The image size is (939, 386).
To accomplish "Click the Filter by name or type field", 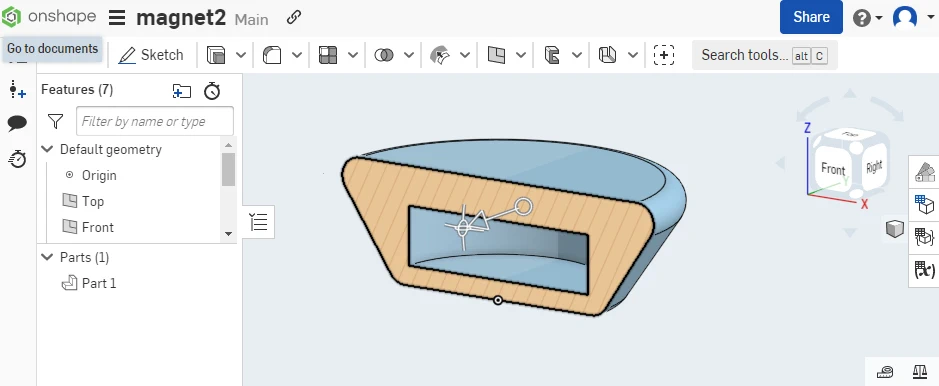I will 155,121.
